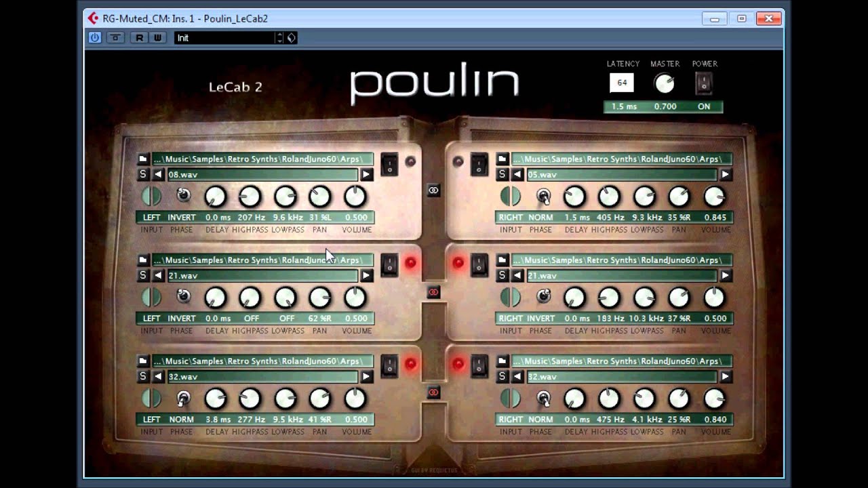Viewport: 868px width, 488px height.
Task: Toggle input selector on the 08.wav slot
Action: (151, 197)
